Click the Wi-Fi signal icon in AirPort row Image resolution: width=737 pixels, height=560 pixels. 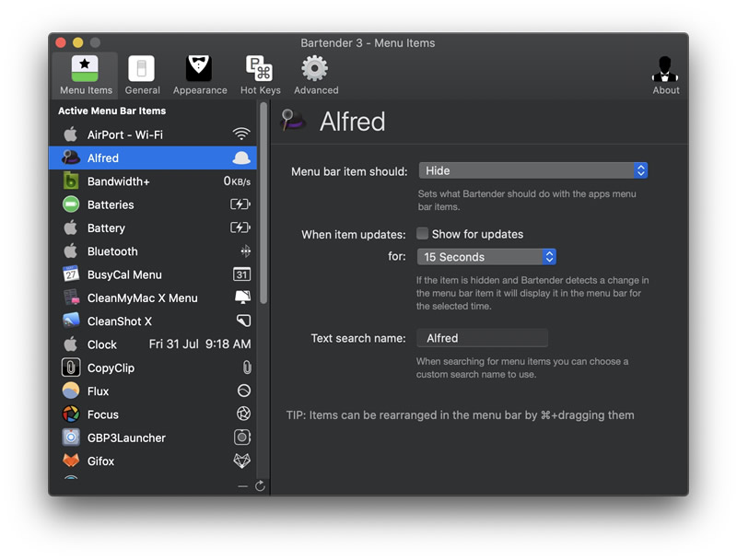(241, 134)
